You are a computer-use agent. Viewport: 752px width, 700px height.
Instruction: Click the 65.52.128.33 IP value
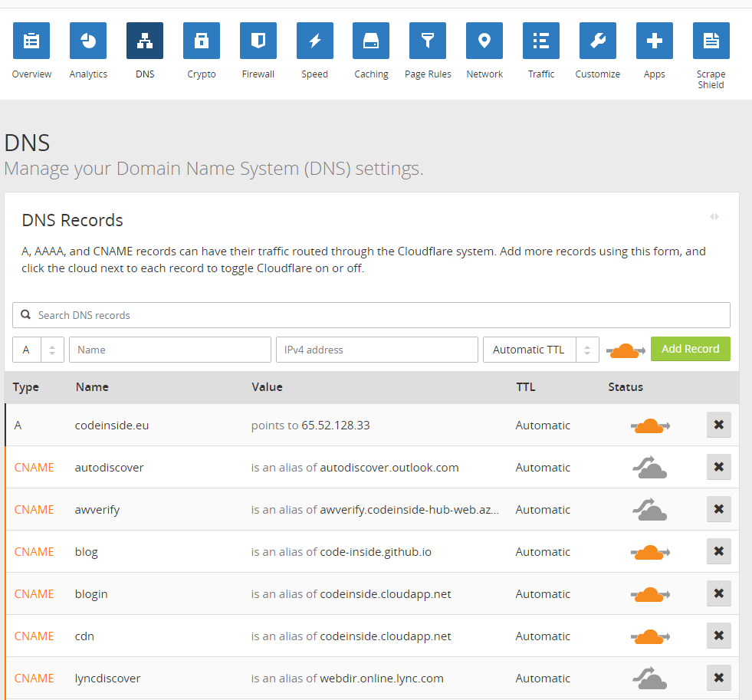[336, 425]
